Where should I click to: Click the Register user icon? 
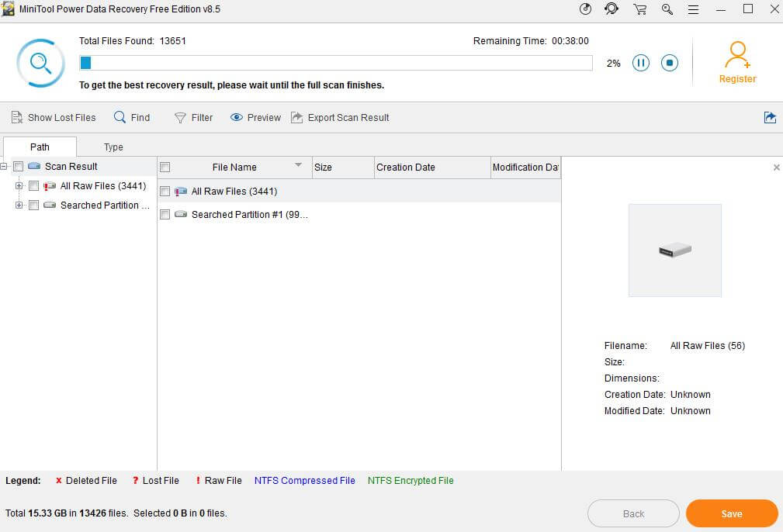click(736, 55)
